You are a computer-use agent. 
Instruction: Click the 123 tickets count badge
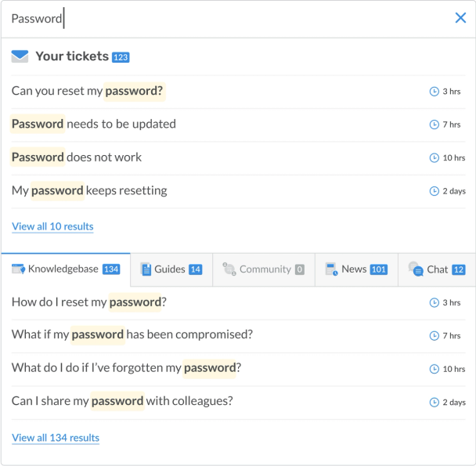[x=121, y=57]
